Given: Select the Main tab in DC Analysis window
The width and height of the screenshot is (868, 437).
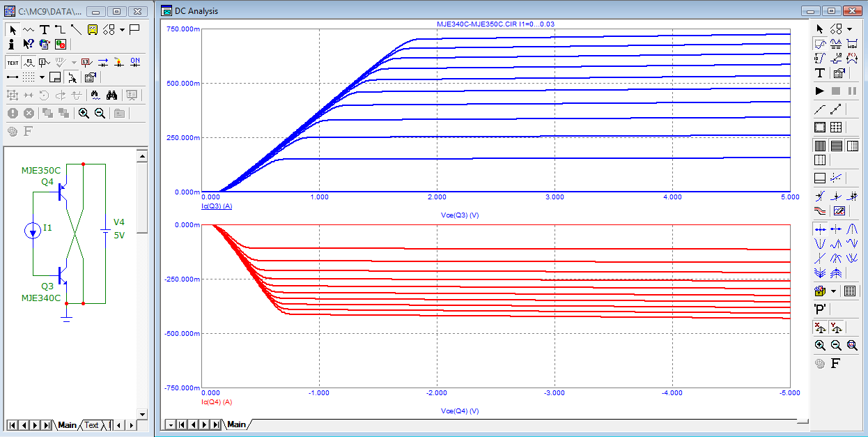Looking at the screenshot, I should [236, 424].
